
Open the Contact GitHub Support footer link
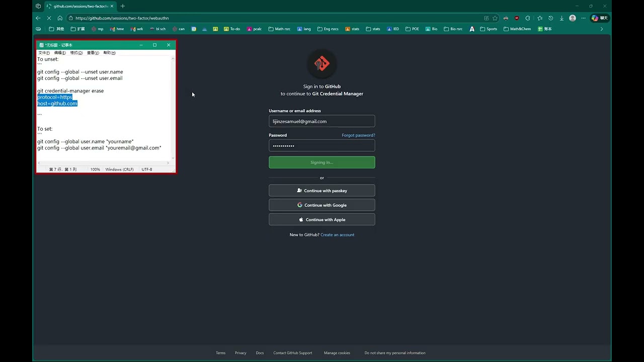pos(293,353)
